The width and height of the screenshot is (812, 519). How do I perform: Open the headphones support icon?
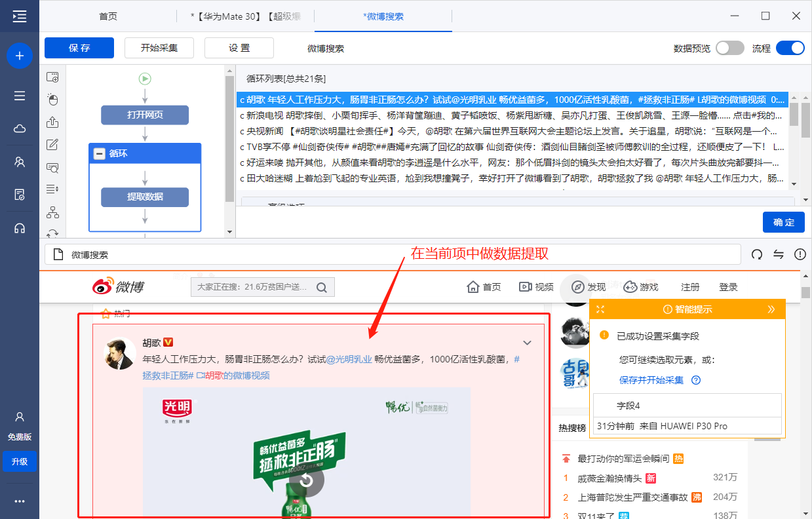point(20,228)
